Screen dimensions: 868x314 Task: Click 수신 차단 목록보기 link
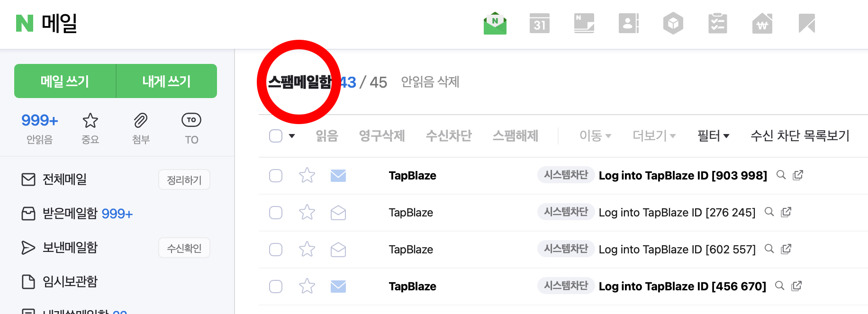pyautogui.click(x=800, y=136)
